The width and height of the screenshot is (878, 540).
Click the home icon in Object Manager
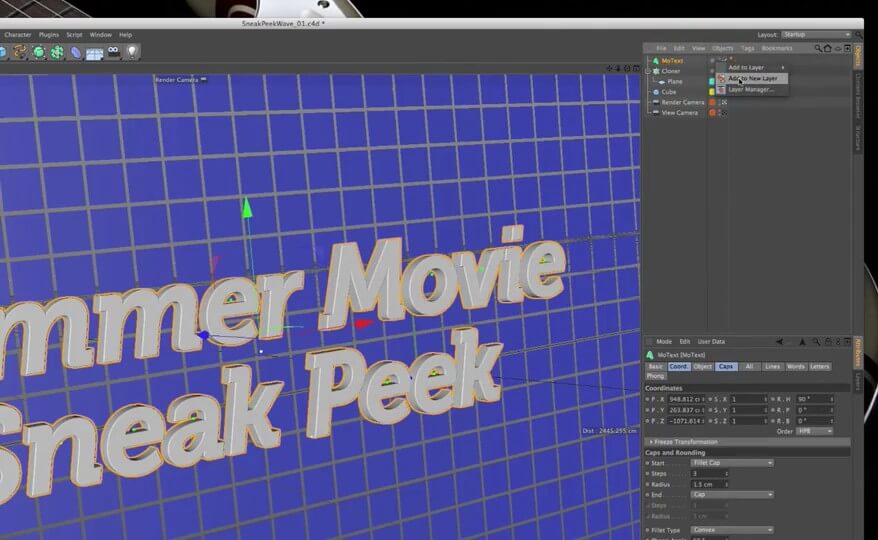[x=828, y=48]
